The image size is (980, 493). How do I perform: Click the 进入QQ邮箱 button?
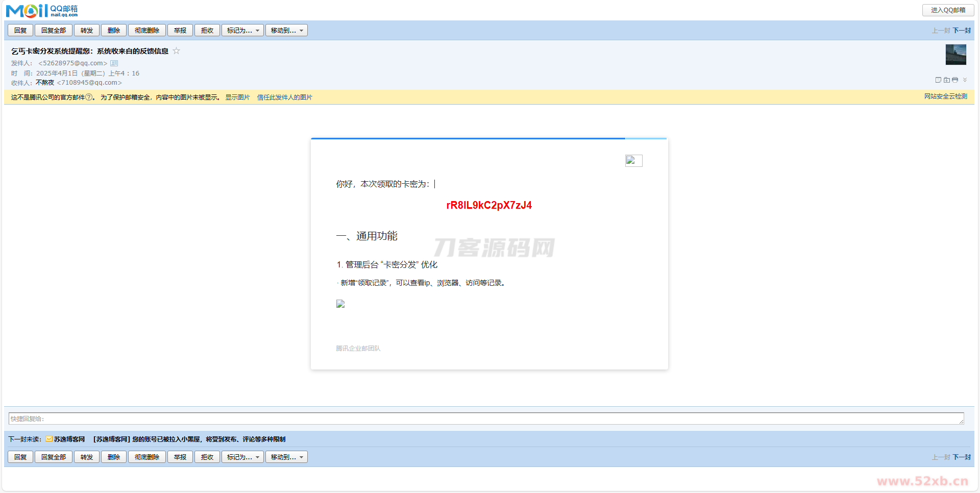pyautogui.click(x=948, y=10)
